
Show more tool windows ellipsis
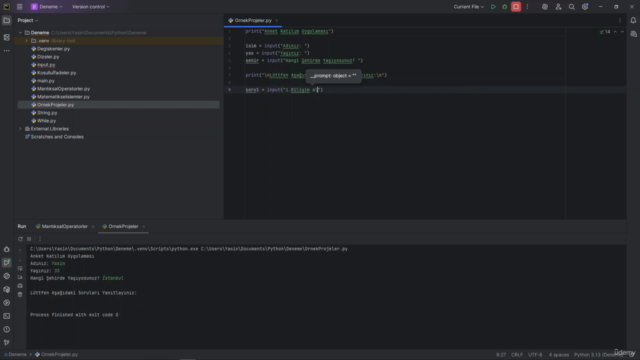7,51
